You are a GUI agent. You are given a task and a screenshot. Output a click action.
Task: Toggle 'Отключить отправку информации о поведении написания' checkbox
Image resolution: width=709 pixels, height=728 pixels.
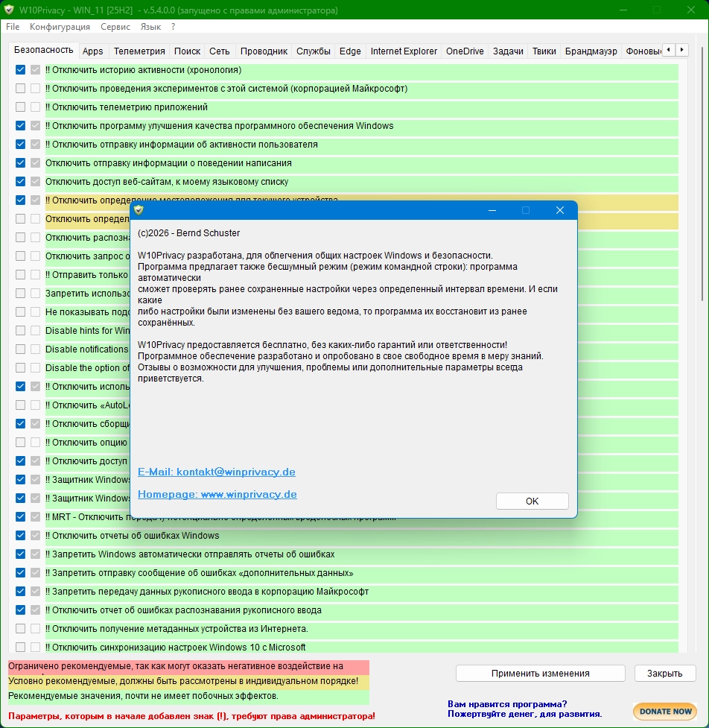(x=20, y=162)
